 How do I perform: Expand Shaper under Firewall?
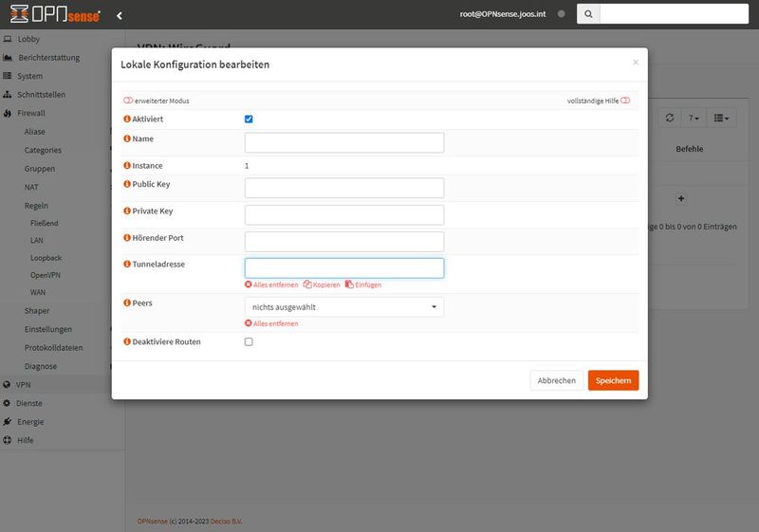coord(37,310)
